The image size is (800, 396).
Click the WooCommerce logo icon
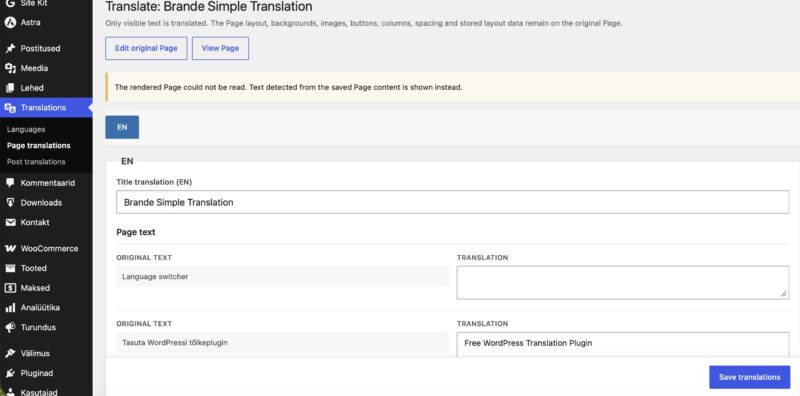pyautogui.click(x=10, y=249)
